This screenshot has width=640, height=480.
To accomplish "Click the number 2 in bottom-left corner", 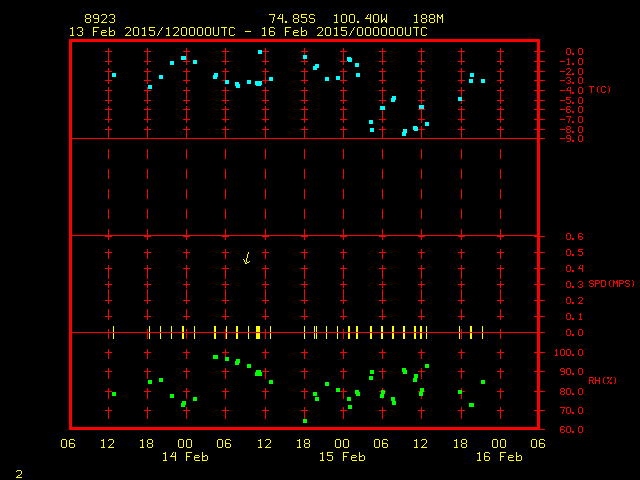I will [18, 472].
